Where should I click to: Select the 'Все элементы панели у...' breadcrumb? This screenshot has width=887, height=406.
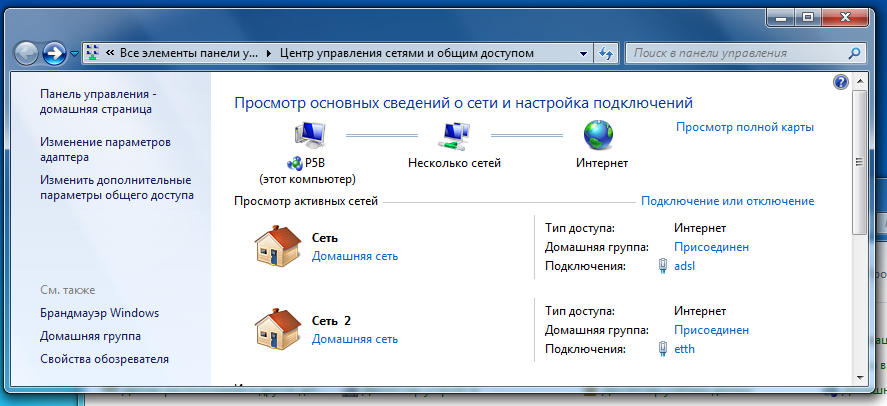coord(188,54)
